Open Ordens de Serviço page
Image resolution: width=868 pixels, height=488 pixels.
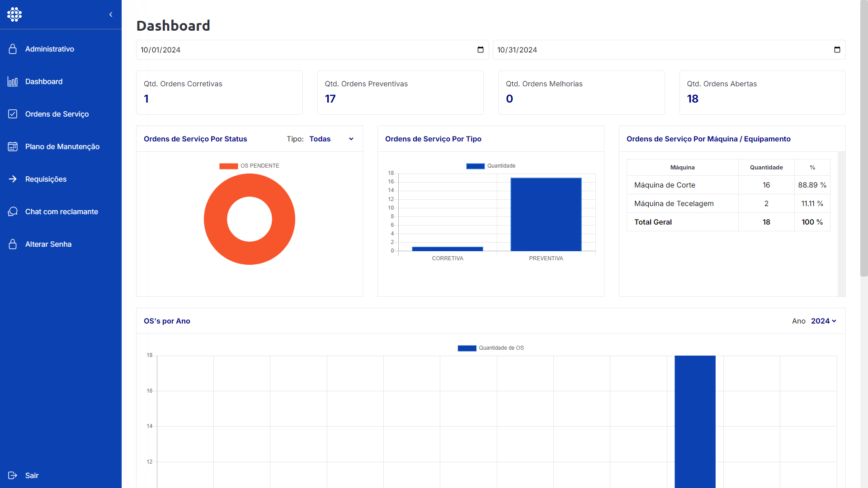coord(61,114)
